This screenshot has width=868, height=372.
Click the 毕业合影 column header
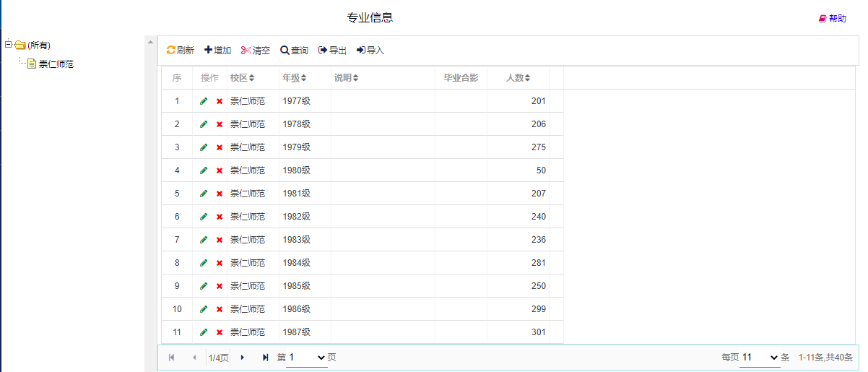(461, 78)
